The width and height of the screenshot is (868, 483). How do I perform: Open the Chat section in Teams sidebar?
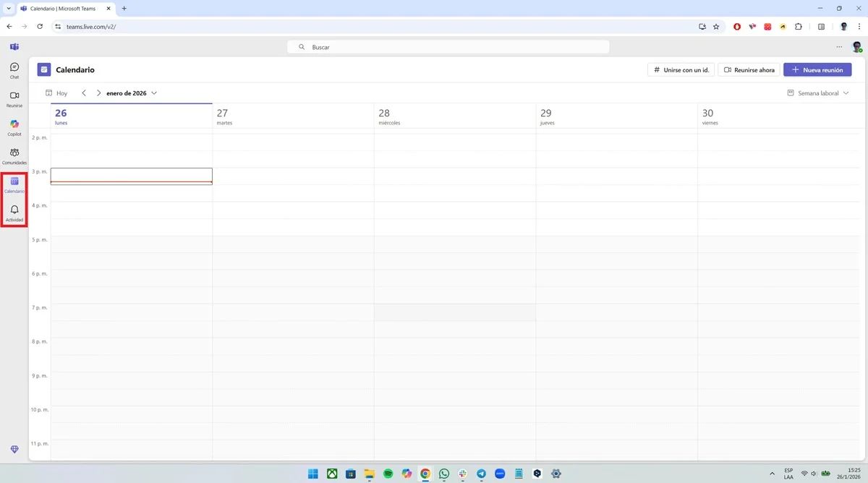(x=14, y=70)
